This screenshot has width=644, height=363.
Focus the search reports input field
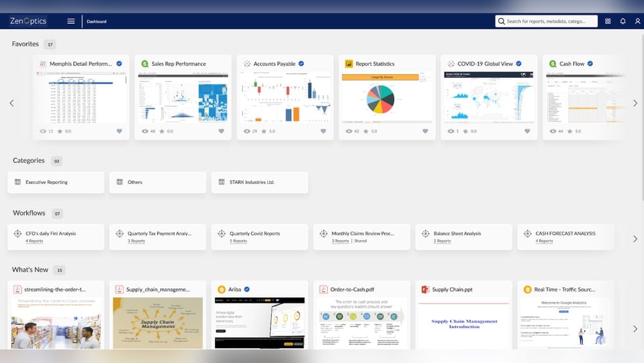546,21
